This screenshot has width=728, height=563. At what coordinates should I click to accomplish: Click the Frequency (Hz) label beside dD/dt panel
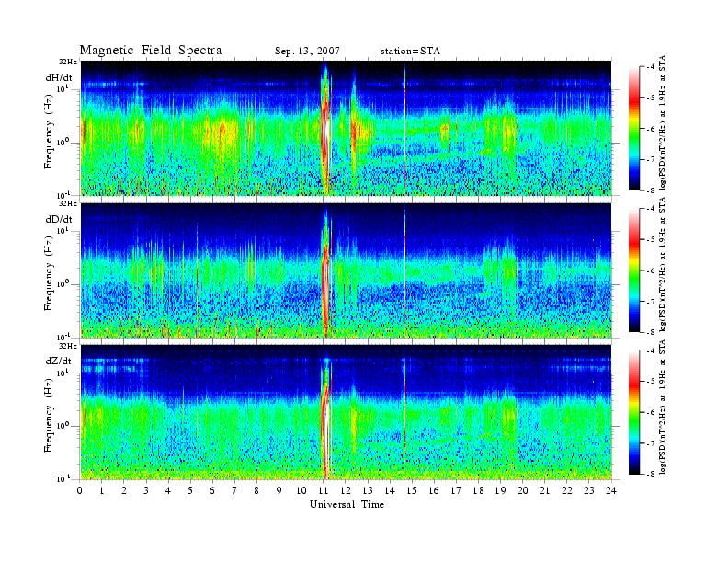[x=49, y=272]
